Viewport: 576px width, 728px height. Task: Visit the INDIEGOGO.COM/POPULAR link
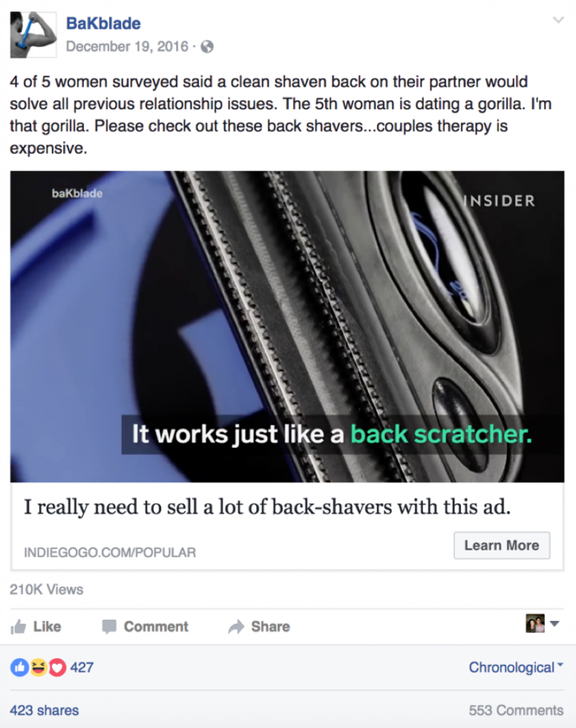pyautogui.click(x=110, y=552)
